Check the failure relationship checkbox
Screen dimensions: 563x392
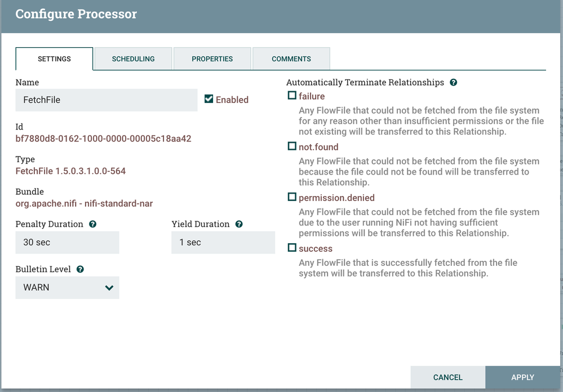point(292,96)
